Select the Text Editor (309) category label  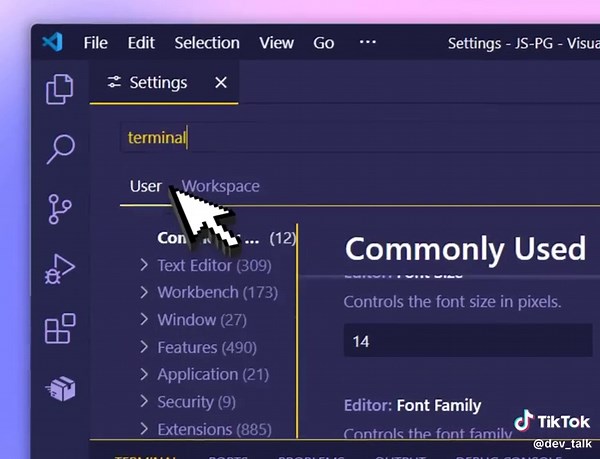tap(214, 265)
